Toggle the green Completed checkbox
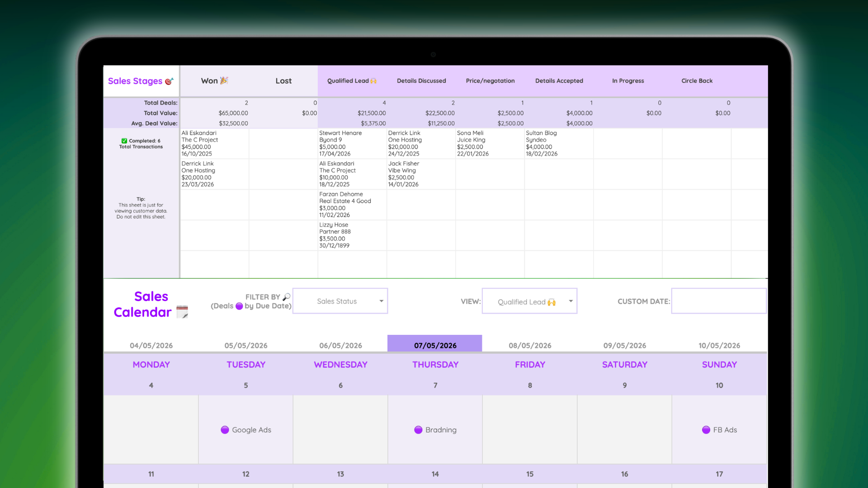 tap(124, 141)
